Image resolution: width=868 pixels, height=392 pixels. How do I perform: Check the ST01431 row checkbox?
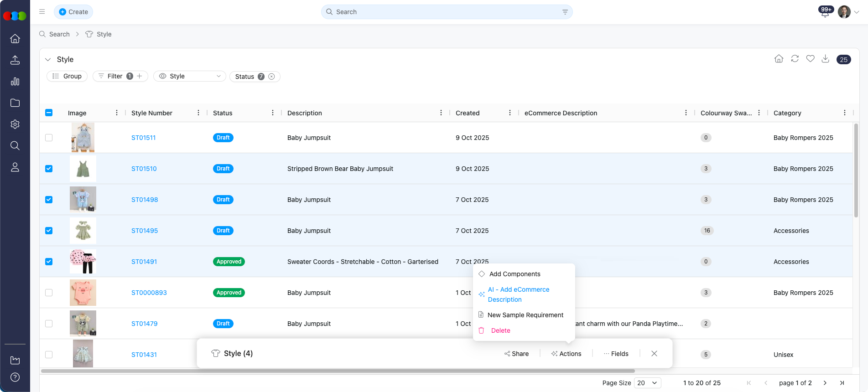pos(49,355)
